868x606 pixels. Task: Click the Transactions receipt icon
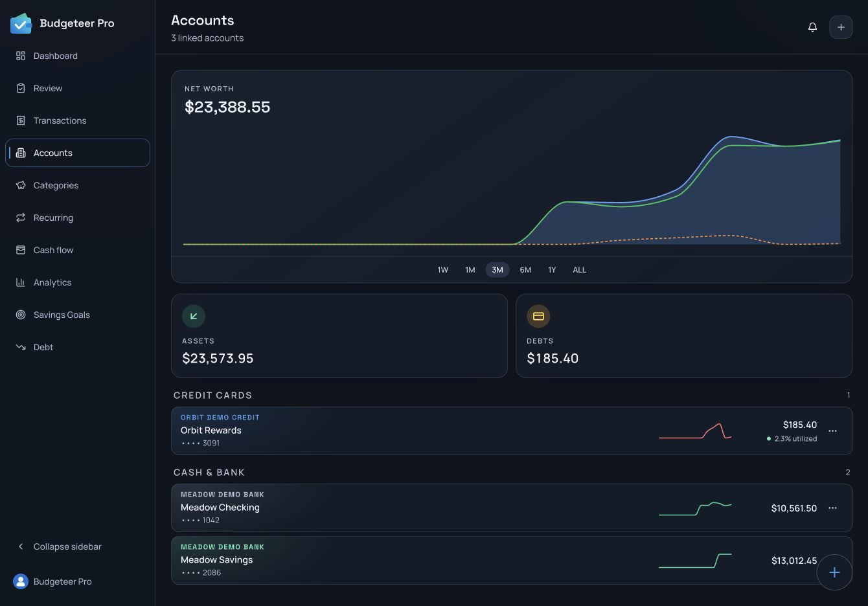click(21, 120)
